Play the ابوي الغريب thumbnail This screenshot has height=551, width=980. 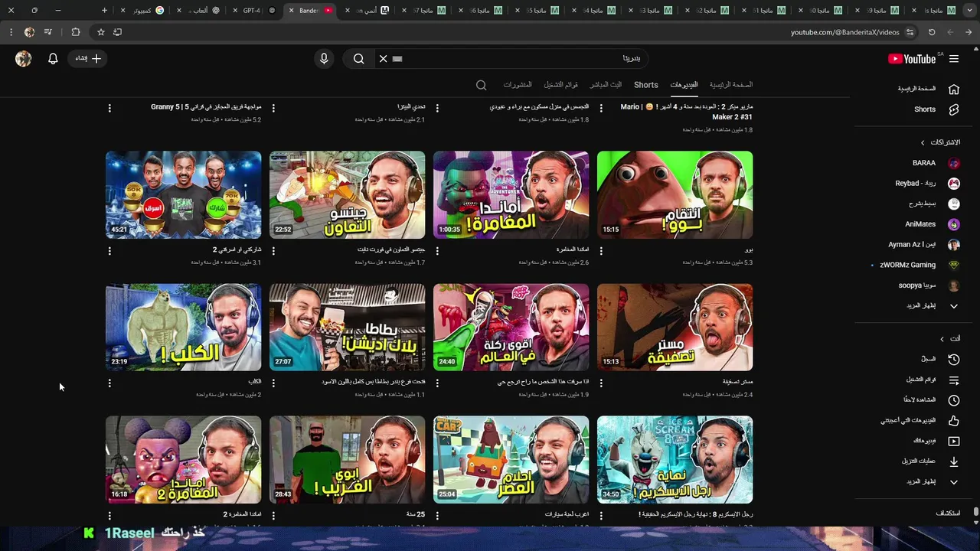coord(347,459)
